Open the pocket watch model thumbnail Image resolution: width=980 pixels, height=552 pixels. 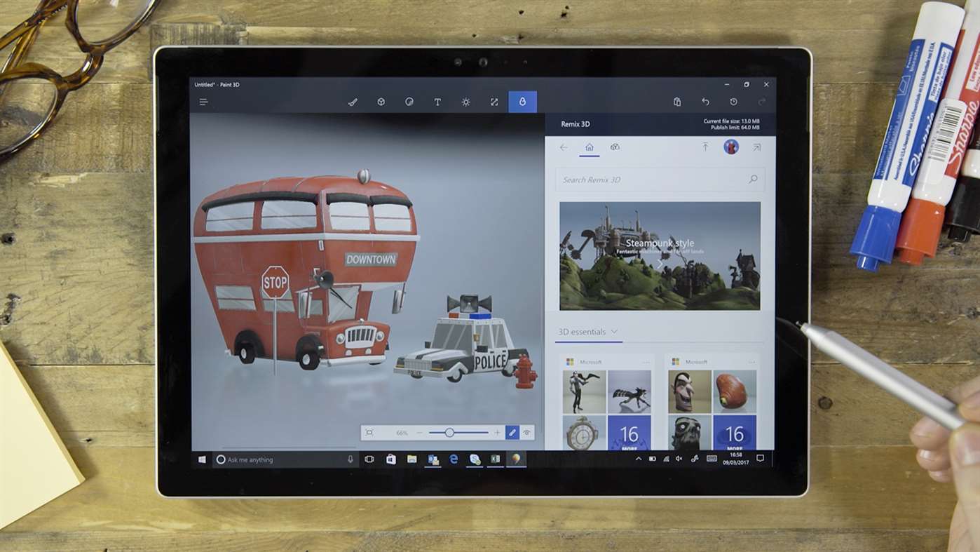point(584,433)
